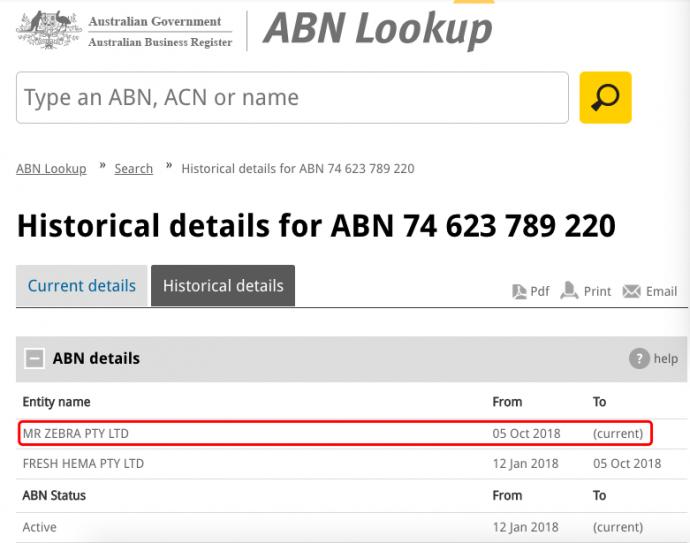Click the Pdf text link

click(540, 291)
